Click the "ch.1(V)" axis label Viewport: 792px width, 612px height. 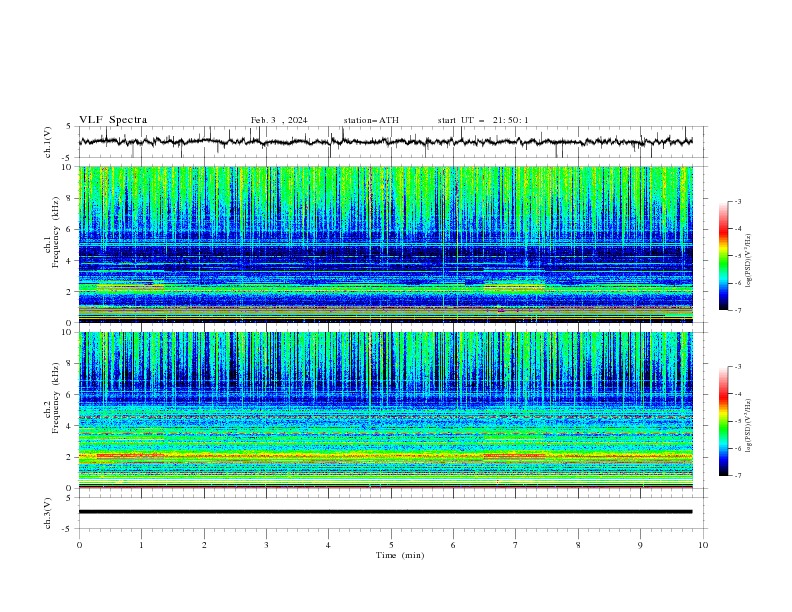[x=48, y=142]
